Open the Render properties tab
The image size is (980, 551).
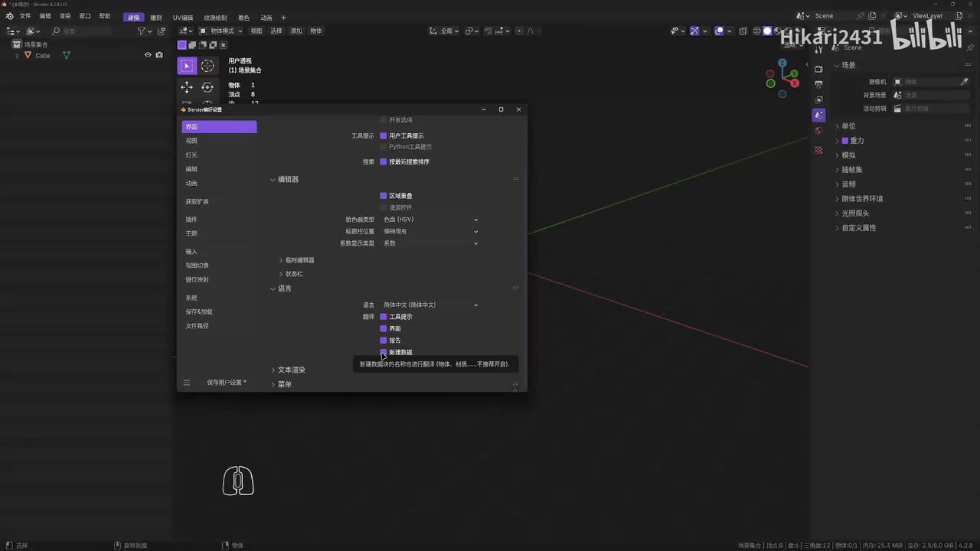[818, 69]
